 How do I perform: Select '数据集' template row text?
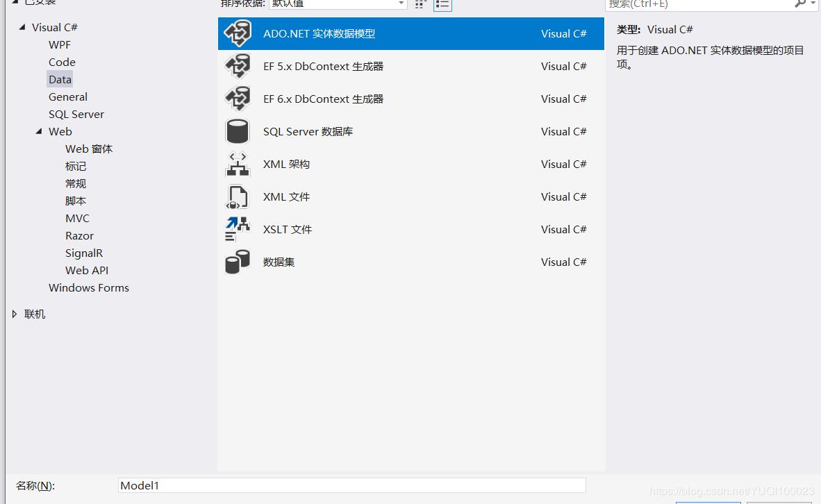[279, 262]
